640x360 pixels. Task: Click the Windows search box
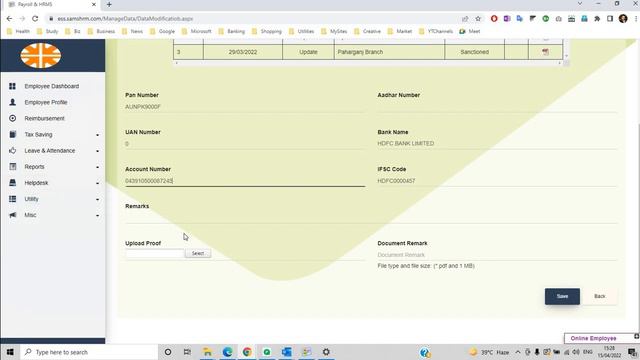(x=89, y=352)
